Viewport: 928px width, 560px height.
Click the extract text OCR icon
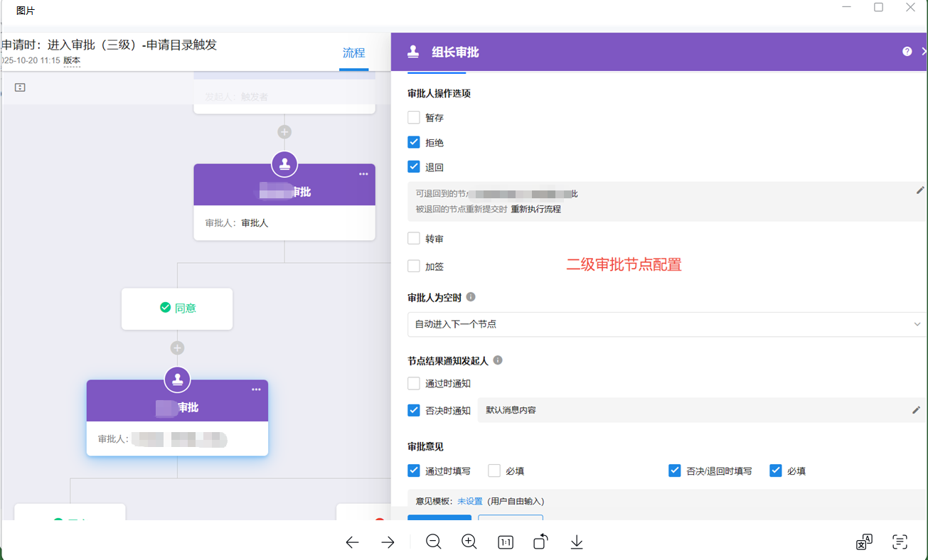(900, 542)
